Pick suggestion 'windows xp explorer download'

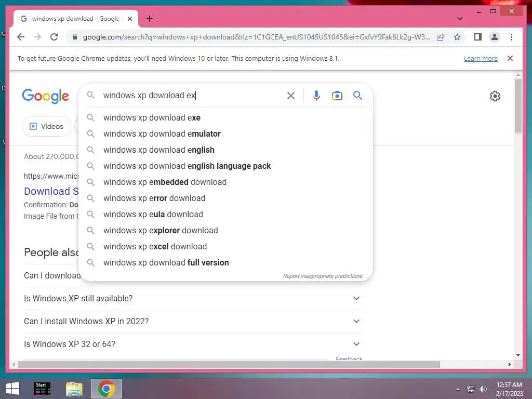[x=225, y=230]
